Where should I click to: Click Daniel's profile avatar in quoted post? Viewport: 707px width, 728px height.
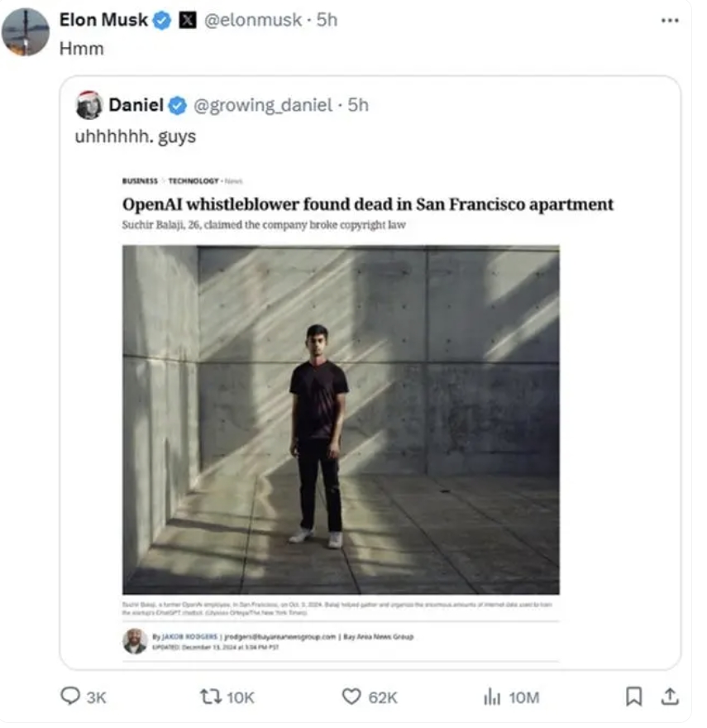click(x=88, y=105)
